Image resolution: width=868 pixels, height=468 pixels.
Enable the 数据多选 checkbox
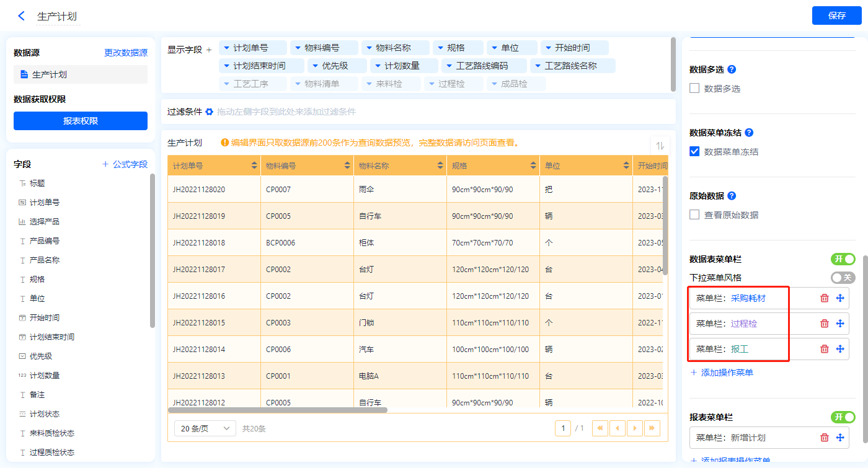pos(695,89)
